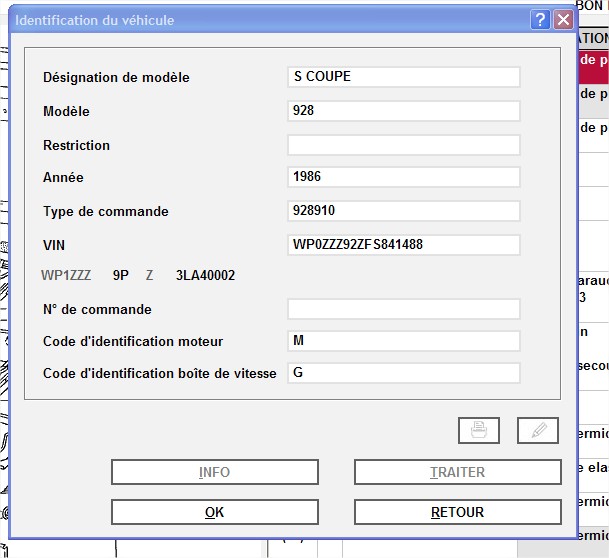Click the VIN input field
This screenshot has width=609, height=558.
404,245
